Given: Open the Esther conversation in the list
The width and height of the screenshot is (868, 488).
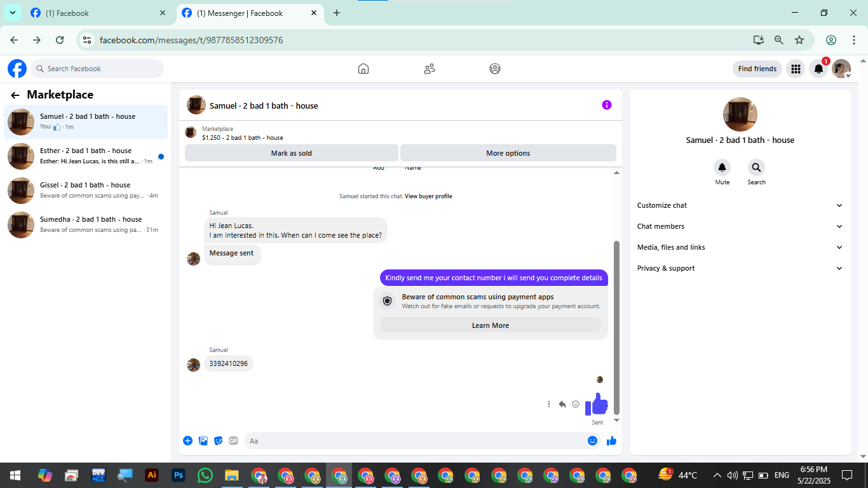Looking at the screenshot, I should click(x=86, y=156).
